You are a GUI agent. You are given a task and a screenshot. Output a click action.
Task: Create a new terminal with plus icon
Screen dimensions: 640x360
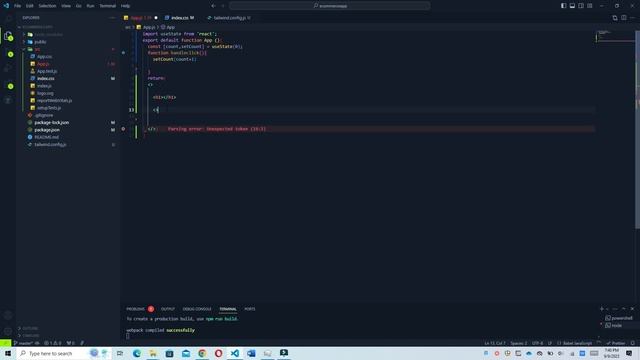tap(601, 309)
